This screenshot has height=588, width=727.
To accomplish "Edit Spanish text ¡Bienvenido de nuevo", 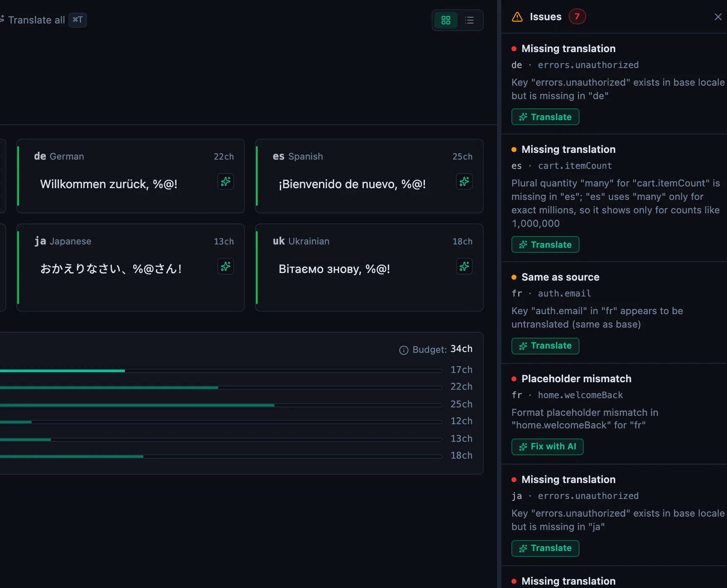I will click(x=352, y=184).
